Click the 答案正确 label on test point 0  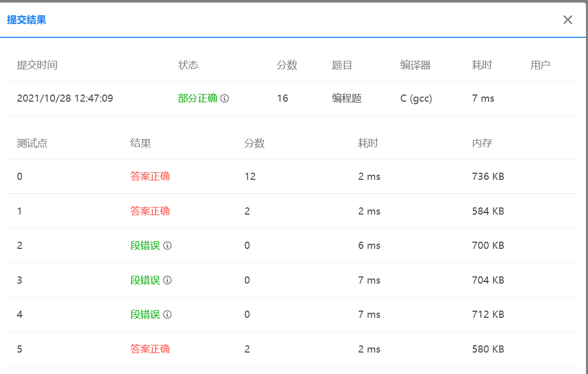[x=150, y=176]
